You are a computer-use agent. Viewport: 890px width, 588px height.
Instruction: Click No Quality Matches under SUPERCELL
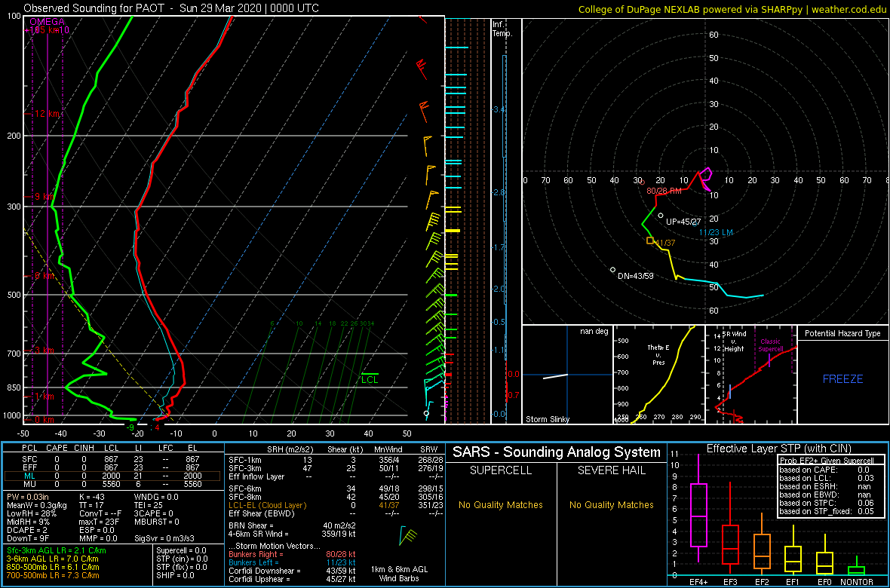tap(501, 504)
